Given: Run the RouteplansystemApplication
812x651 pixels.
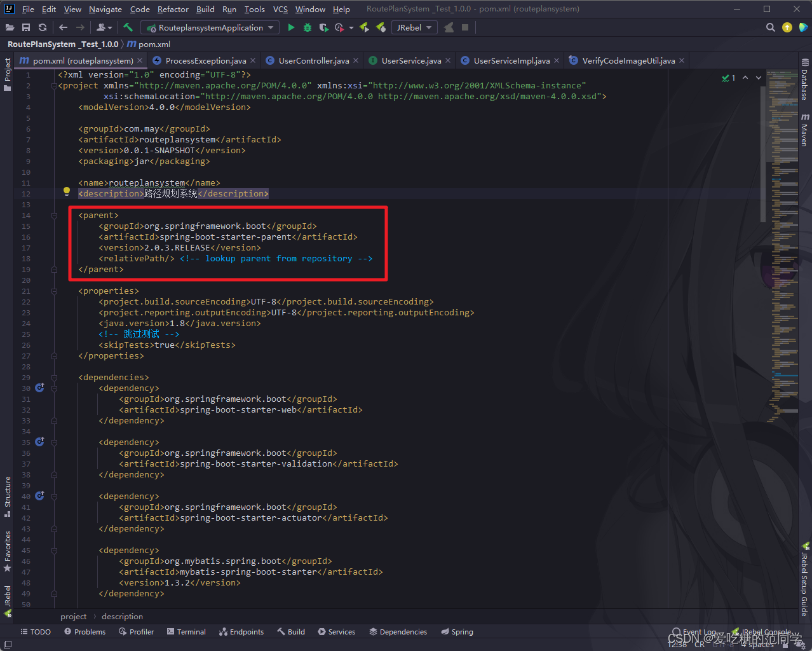Looking at the screenshot, I should pyautogui.click(x=291, y=27).
